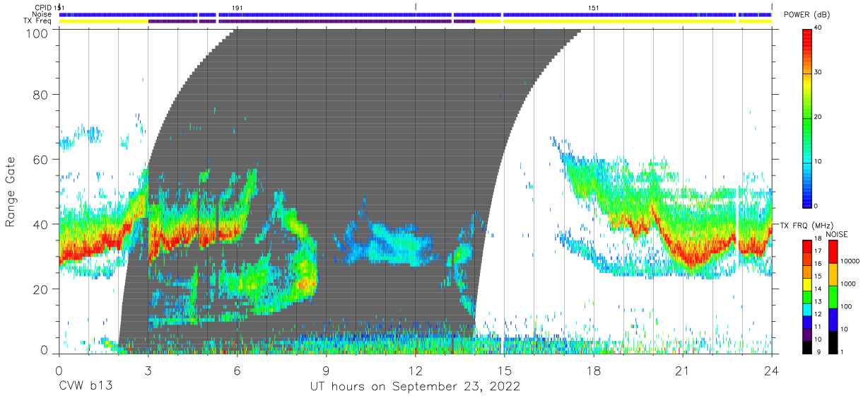The width and height of the screenshot is (868, 401).
Task: Click the NOISE color scale bar
Action: 832,296
